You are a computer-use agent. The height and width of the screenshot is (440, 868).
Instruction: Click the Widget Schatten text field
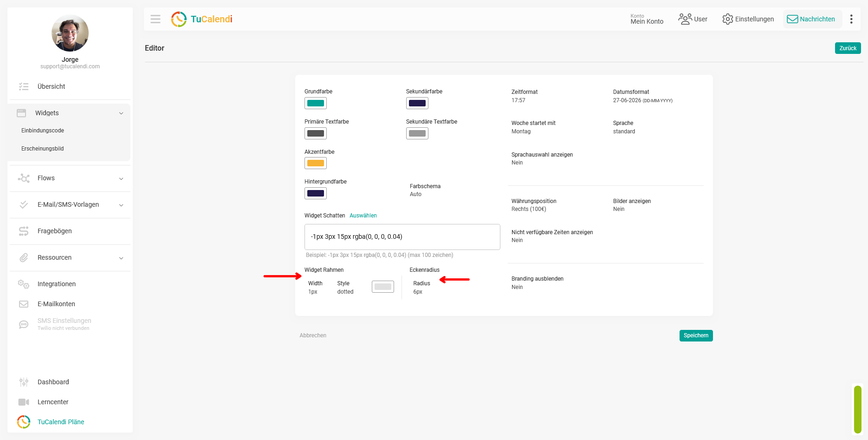click(402, 237)
